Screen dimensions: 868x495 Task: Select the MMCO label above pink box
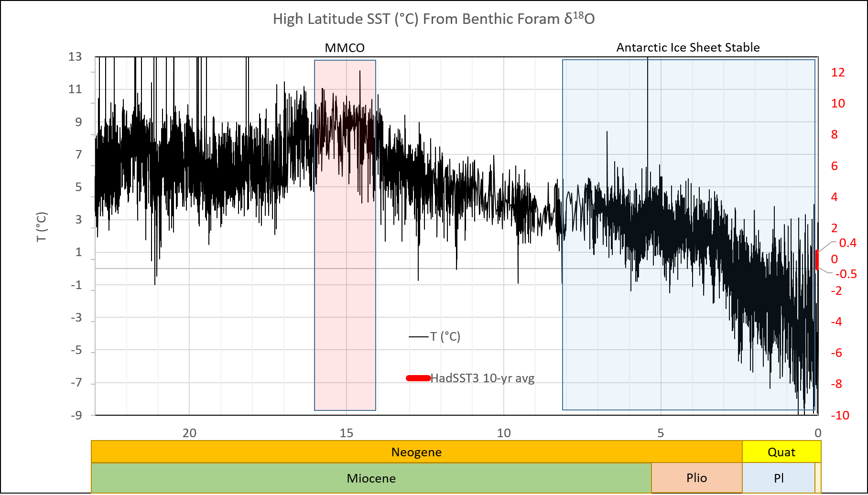[345, 48]
